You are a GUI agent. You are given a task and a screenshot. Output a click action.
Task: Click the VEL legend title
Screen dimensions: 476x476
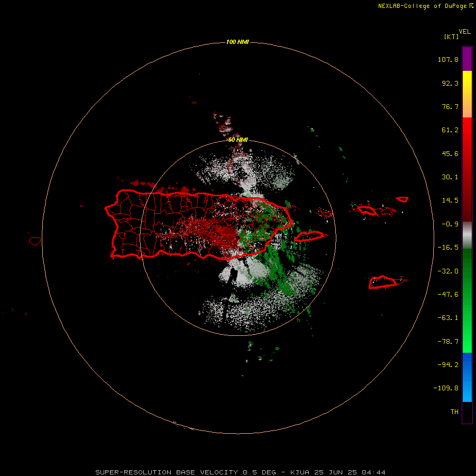[x=464, y=32]
